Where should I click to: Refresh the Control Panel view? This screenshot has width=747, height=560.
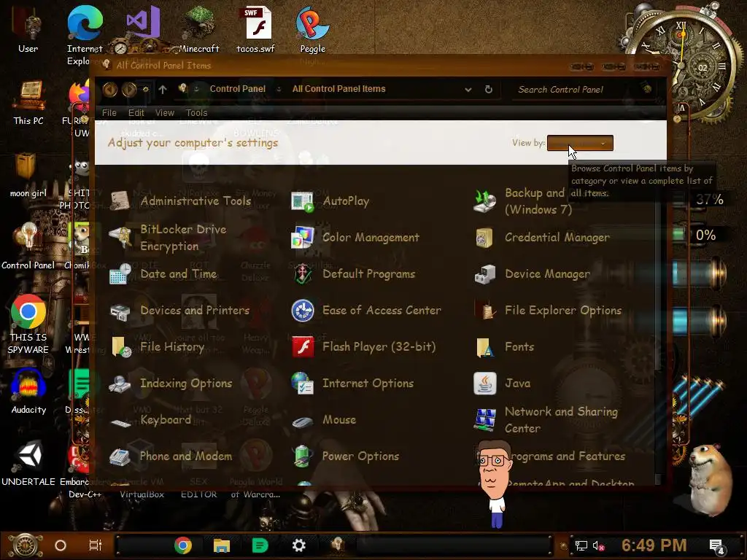point(488,89)
